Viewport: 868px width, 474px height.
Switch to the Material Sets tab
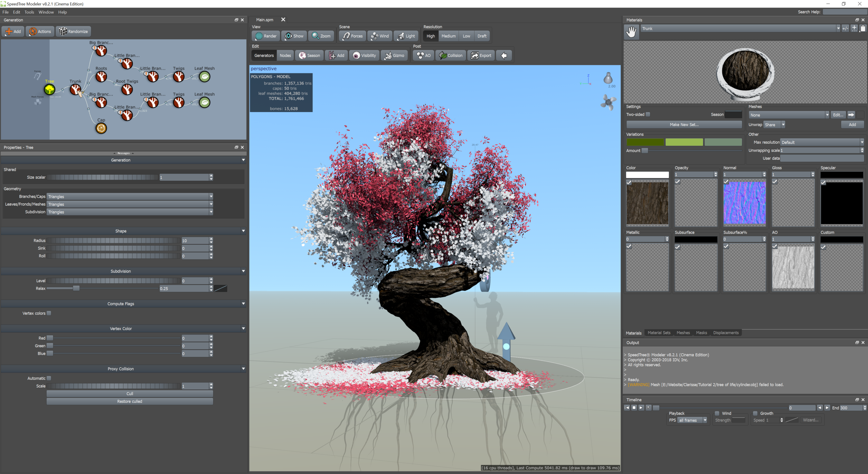659,333
